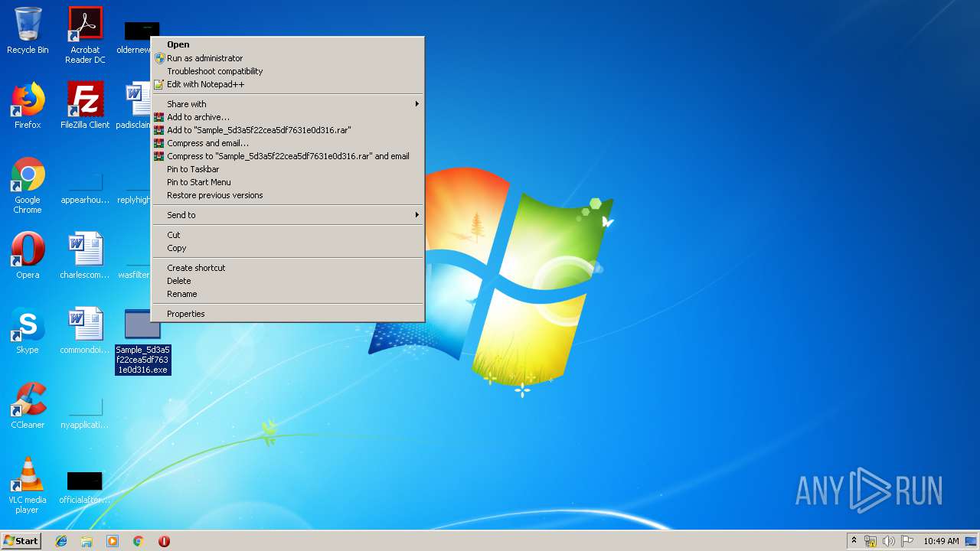Image resolution: width=980 pixels, height=551 pixels.
Task: Select the Acrobat Reader DC shortcut
Action: (85, 35)
